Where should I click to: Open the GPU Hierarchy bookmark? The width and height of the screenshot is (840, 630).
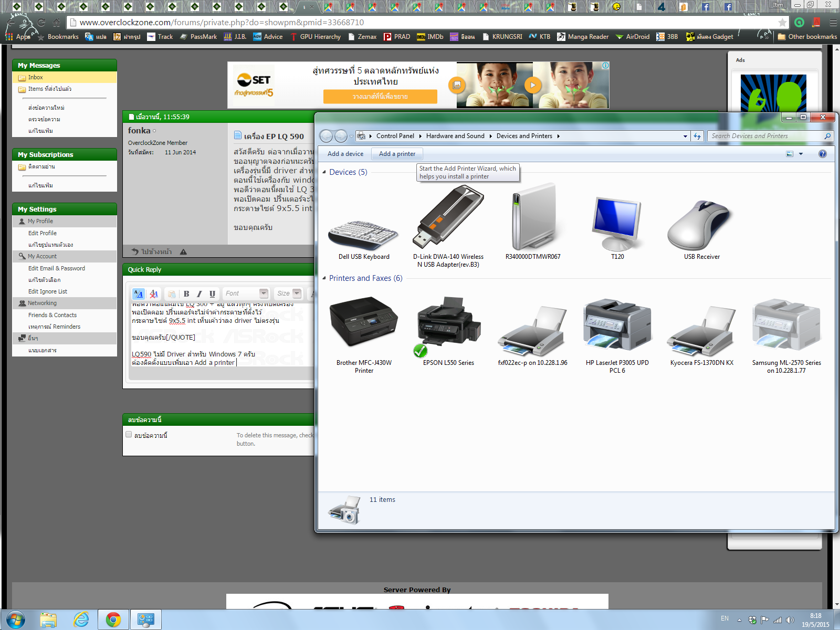click(315, 37)
